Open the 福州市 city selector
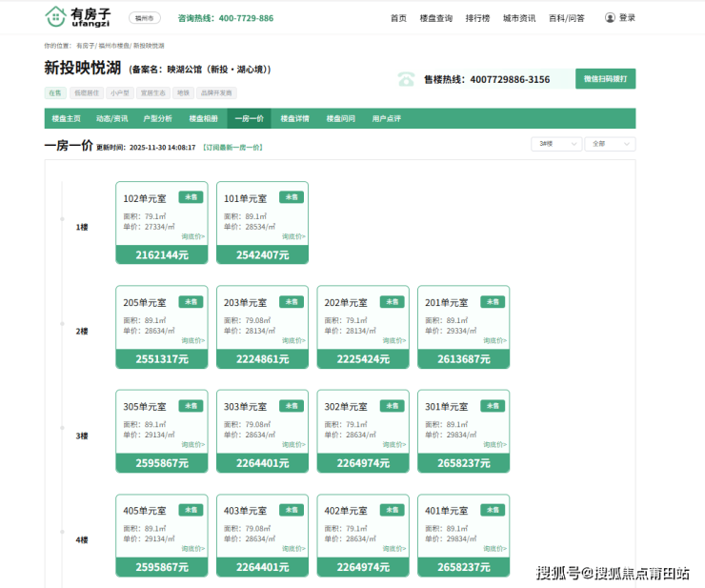705x588 pixels. (145, 18)
